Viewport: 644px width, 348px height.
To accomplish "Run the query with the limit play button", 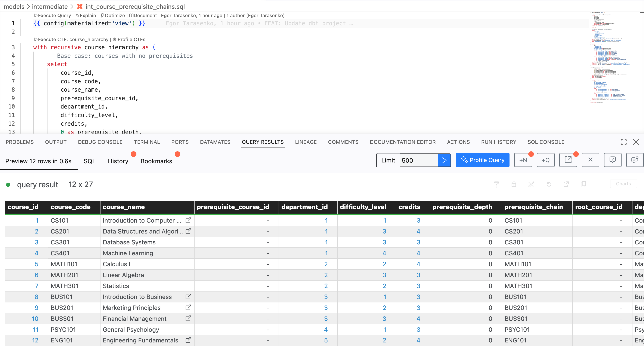I will tap(444, 160).
